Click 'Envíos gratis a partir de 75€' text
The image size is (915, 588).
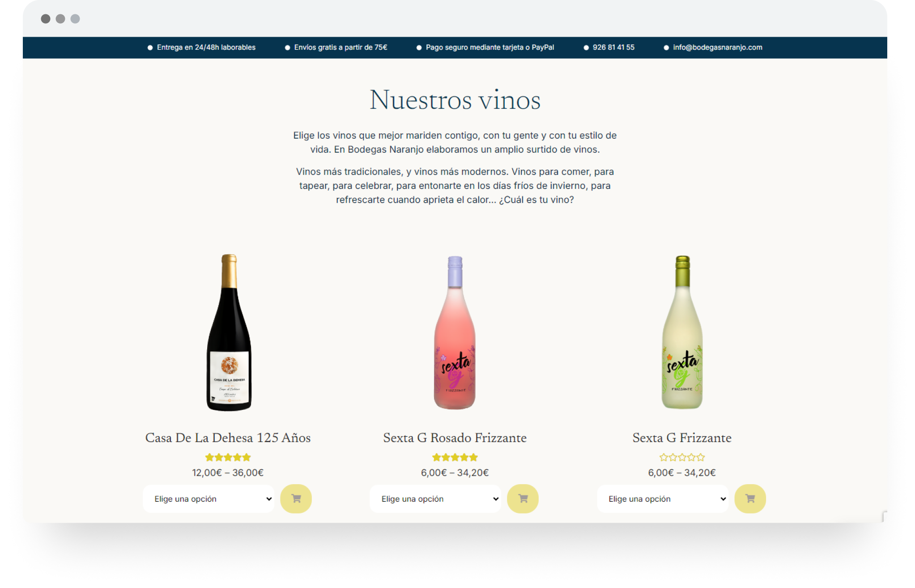click(340, 47)
